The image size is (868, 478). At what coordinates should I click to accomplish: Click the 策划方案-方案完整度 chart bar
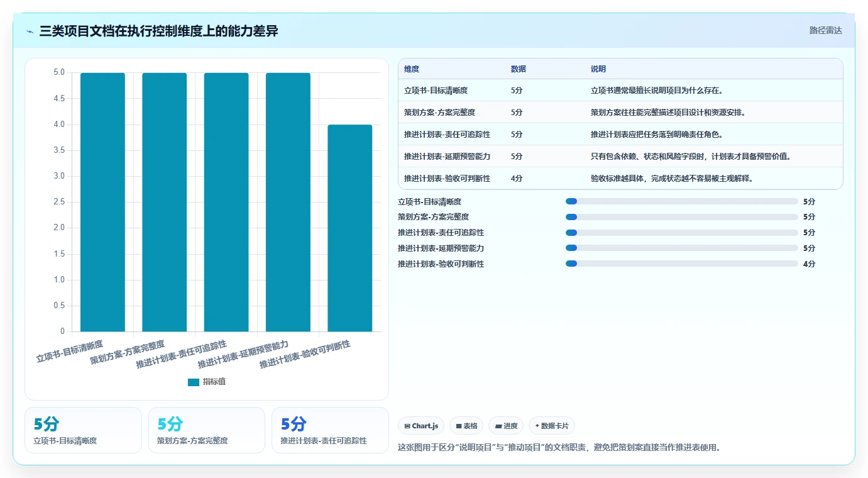[x=165, y=202]
